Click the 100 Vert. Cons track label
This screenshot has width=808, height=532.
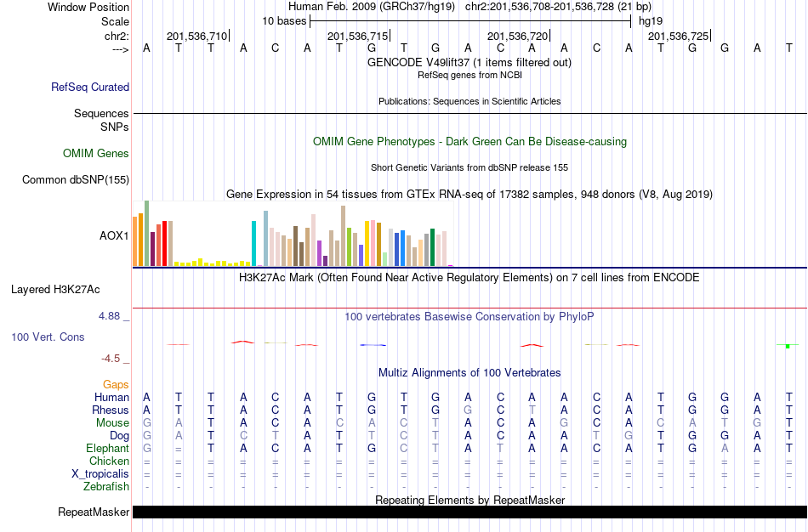(48, 337)
